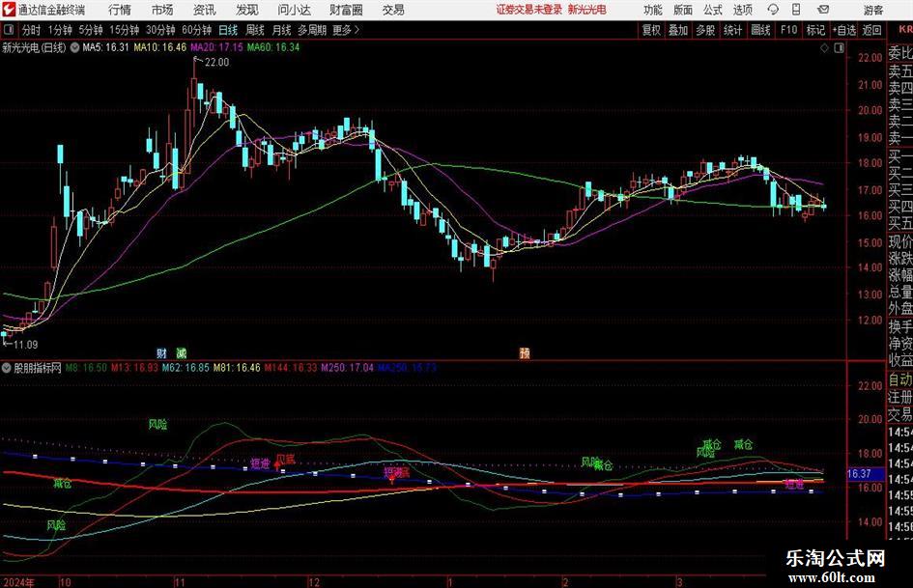
Task: Click the 多股 multi-stock button
Action: (705, 30)
